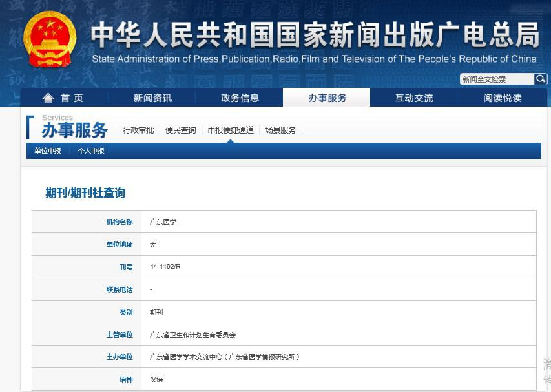Click the 办事服务 section heading
Viewport: 551px width, 392px height.
pos(74,131)
